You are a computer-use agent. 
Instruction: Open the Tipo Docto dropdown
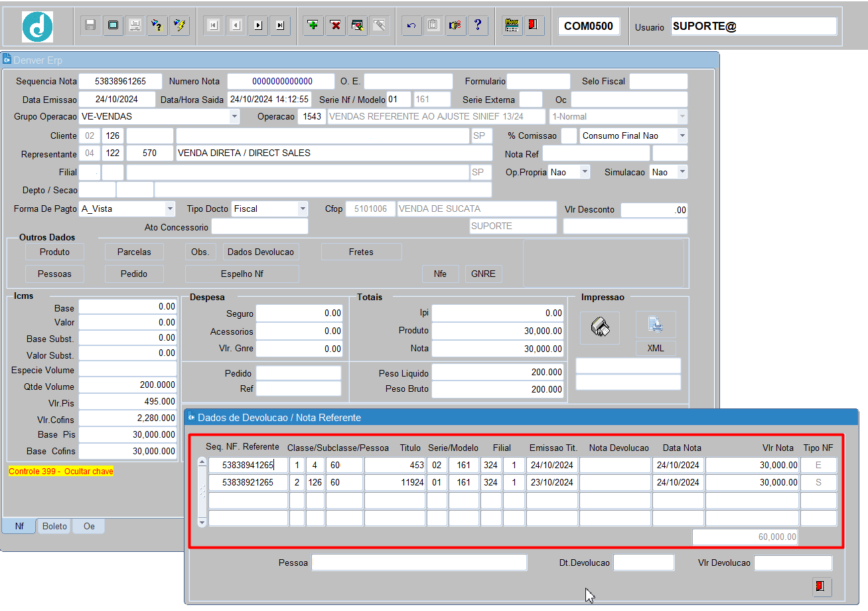tap(303, 209)
